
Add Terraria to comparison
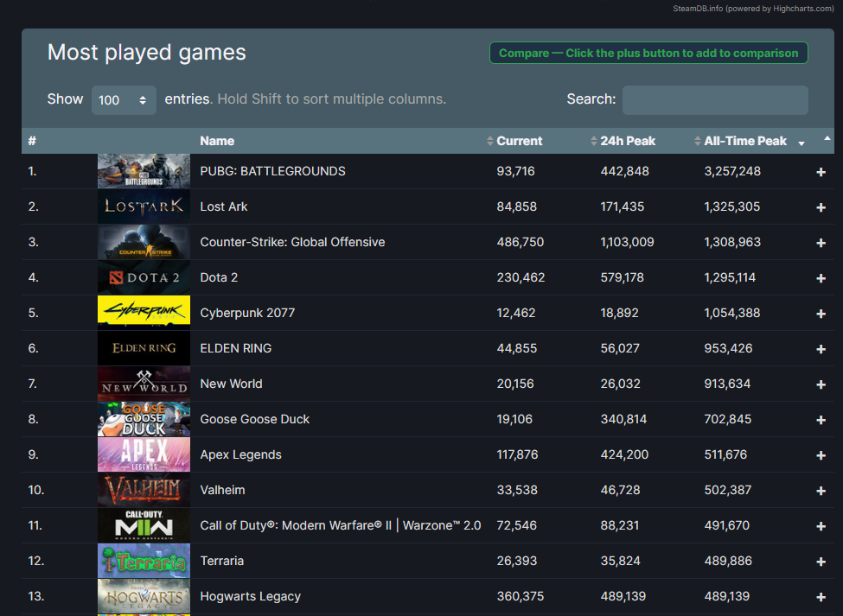[819, 561]
